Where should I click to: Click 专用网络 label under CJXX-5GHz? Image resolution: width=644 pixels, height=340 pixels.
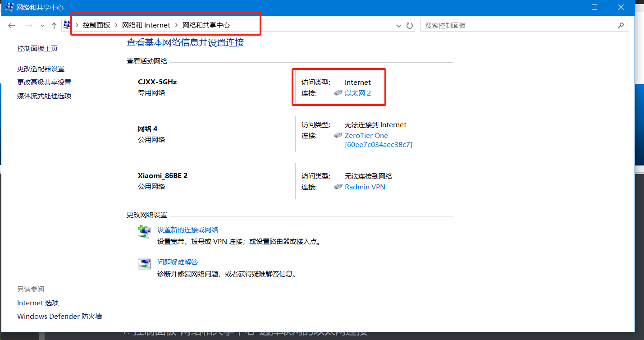pyautogui.click(x=151, y=93)
